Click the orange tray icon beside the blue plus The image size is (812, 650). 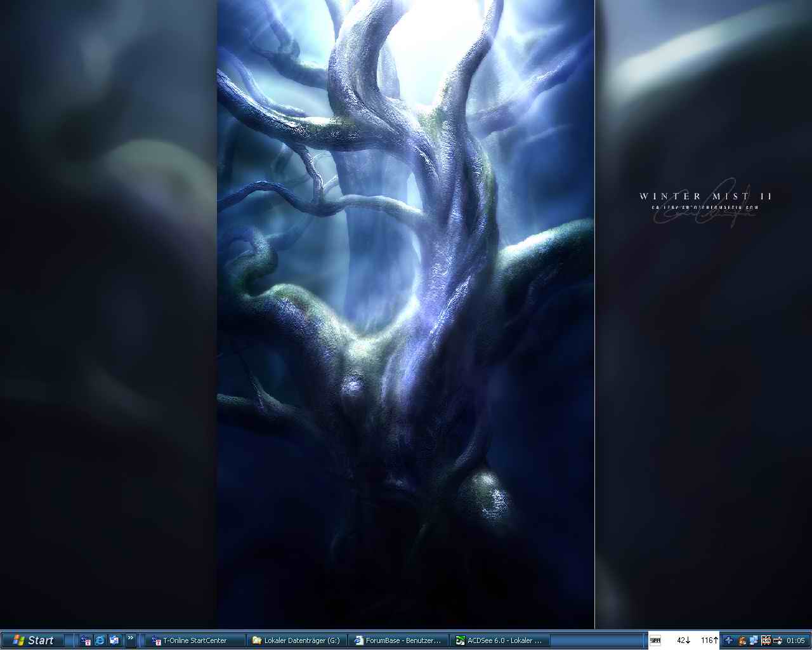coord(742,640)
